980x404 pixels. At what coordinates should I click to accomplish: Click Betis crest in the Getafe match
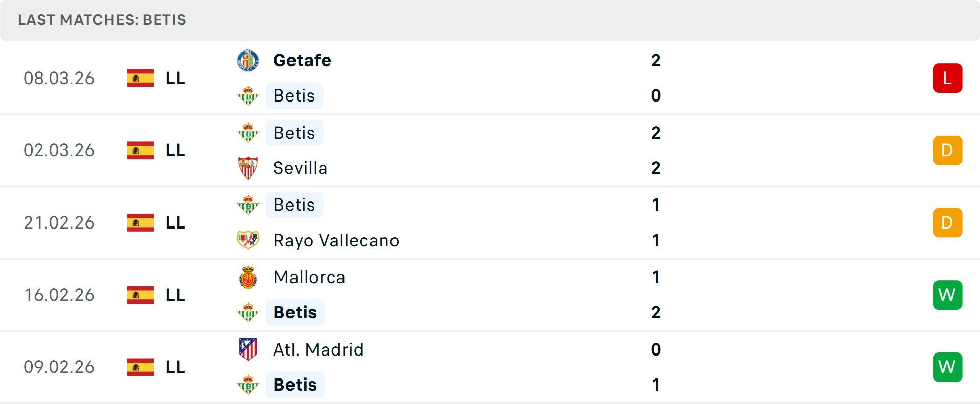(248, 96)
